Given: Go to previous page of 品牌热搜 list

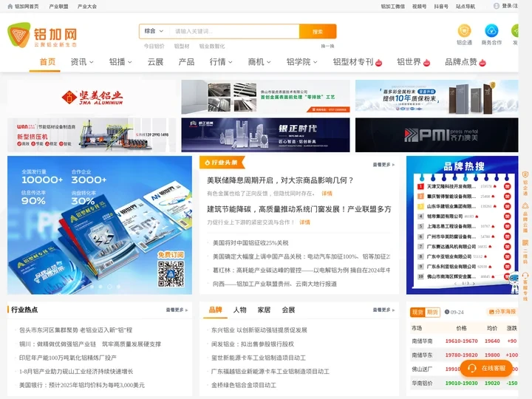Looking at the screenshot, I should coord(455,283).
